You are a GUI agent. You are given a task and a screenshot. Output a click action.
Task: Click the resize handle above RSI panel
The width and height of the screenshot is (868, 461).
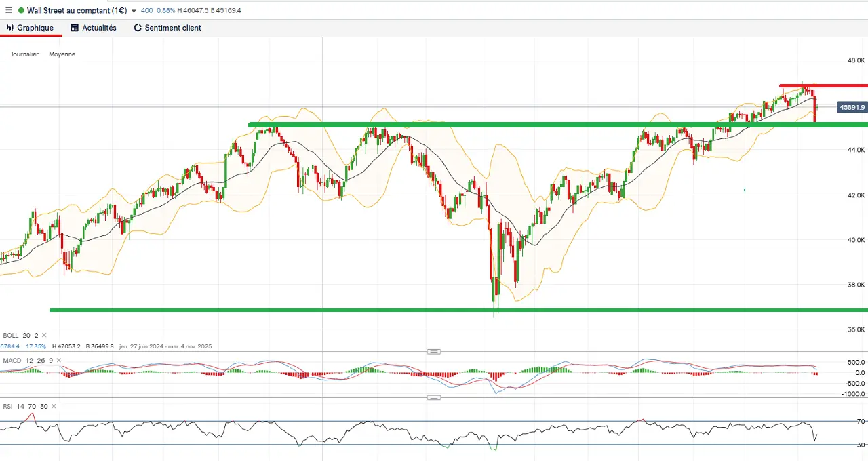(434, 397)
